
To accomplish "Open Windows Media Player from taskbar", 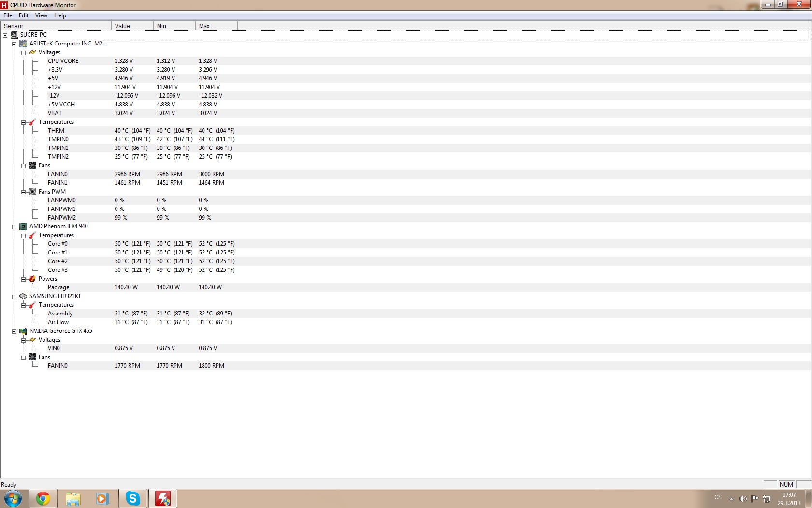I will coord(102,498).
